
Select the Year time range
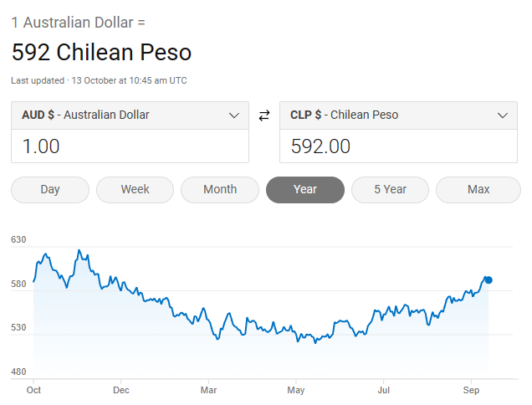click(305, 189)
